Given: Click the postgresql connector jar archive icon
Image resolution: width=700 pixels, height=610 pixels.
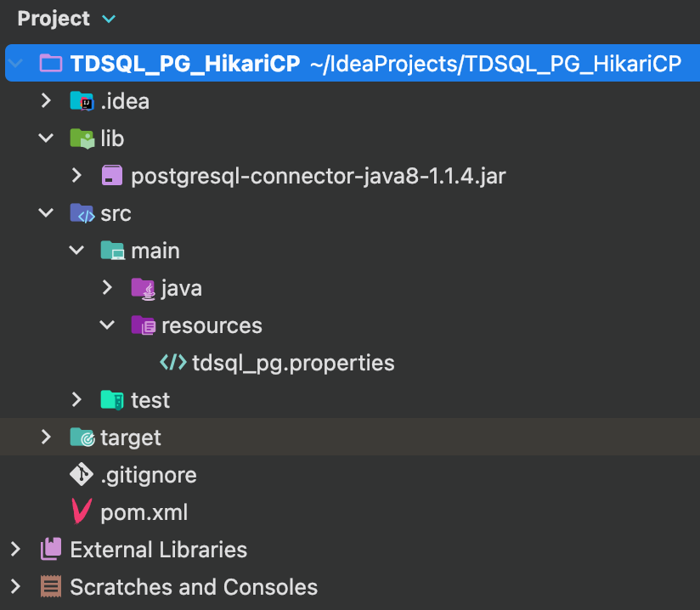Looking at the screenshot, I should pos(112,176).
